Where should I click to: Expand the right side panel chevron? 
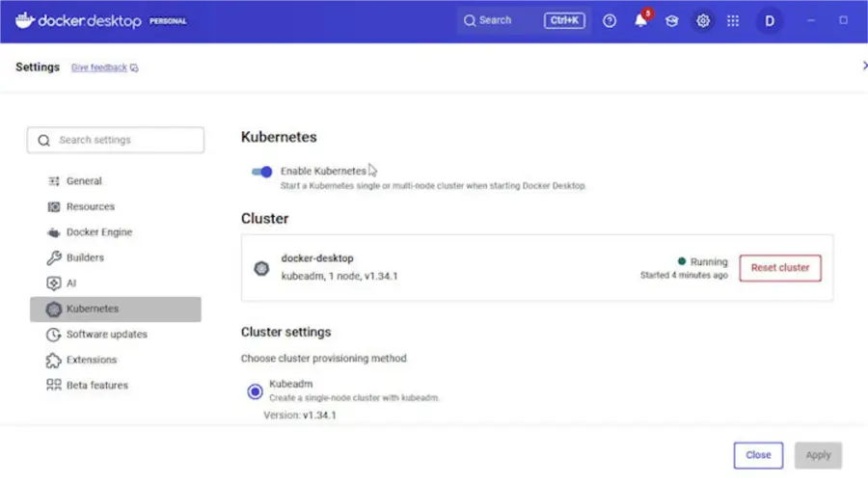(x=865, y=66)
